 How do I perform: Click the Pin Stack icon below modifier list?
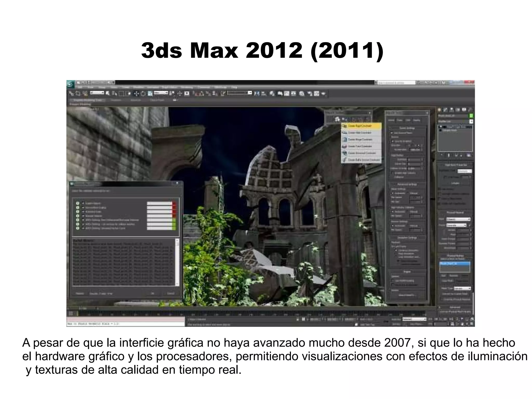pyautogui.click(x=442, y=155)
